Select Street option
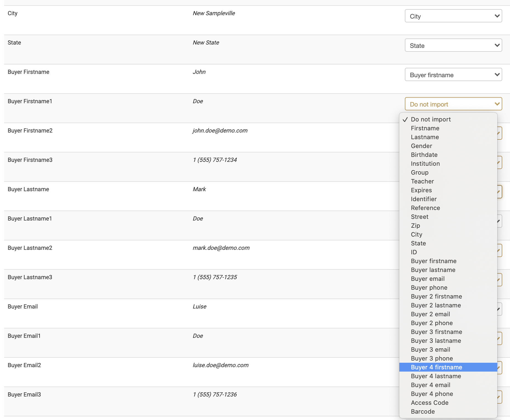The height and width of the screenshot is (420, 510). [x=448, y=217]
